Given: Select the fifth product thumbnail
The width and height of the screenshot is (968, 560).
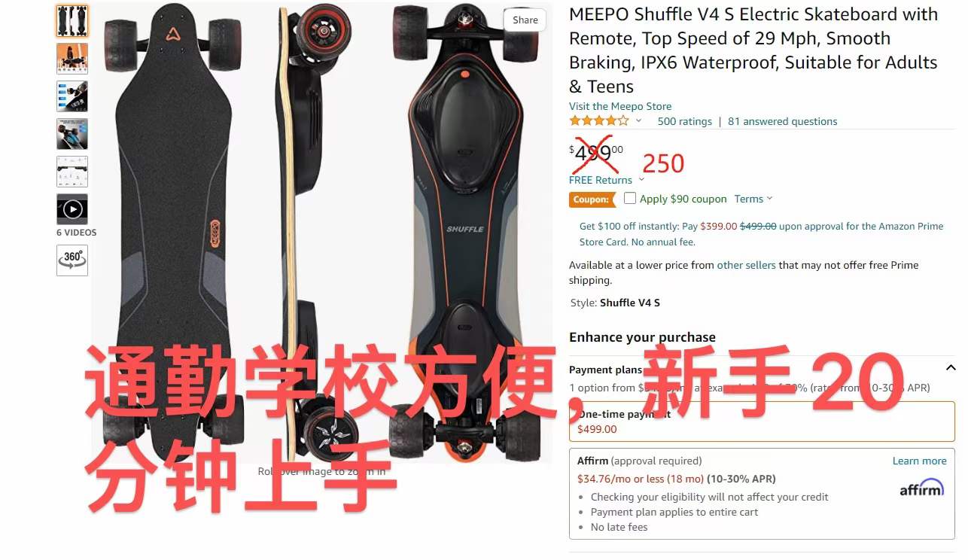Looking at the screenshot, I should (72, 172).
